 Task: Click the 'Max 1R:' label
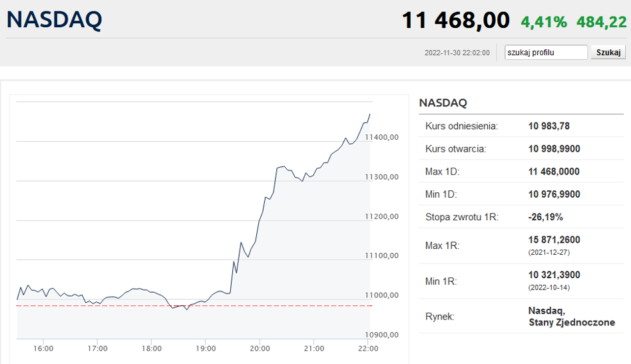(x=442, y=246)
